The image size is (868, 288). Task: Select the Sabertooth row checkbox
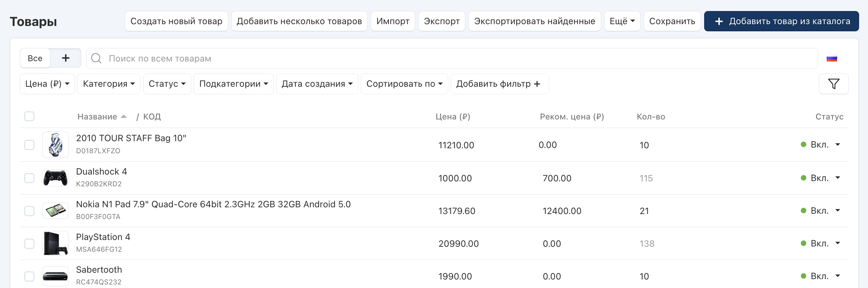click(30, 276)
